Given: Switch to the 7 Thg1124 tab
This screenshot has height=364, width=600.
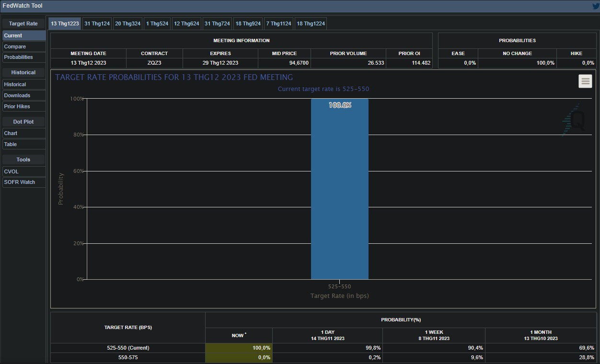Looking at the screenshot, I should (x=278, y=23).
